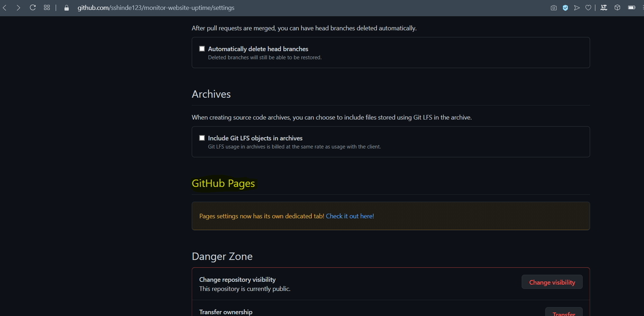Click the browser back navigation arrow
Viewport: 644px width, 316px height.
point(5,8)
